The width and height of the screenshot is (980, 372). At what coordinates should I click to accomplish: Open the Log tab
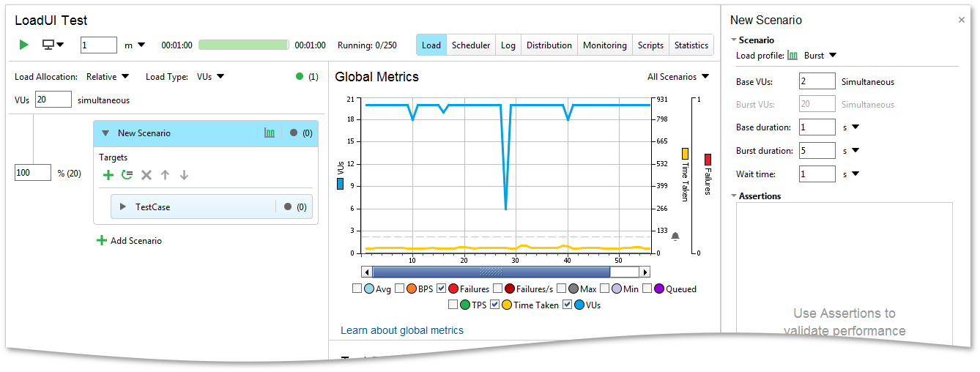[508, 45]
